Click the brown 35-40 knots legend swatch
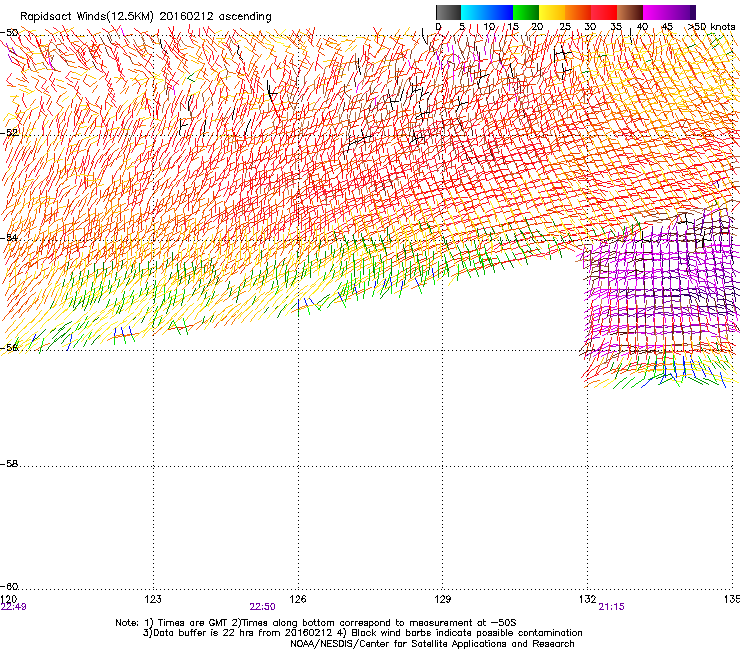 (x=630, y=12)
